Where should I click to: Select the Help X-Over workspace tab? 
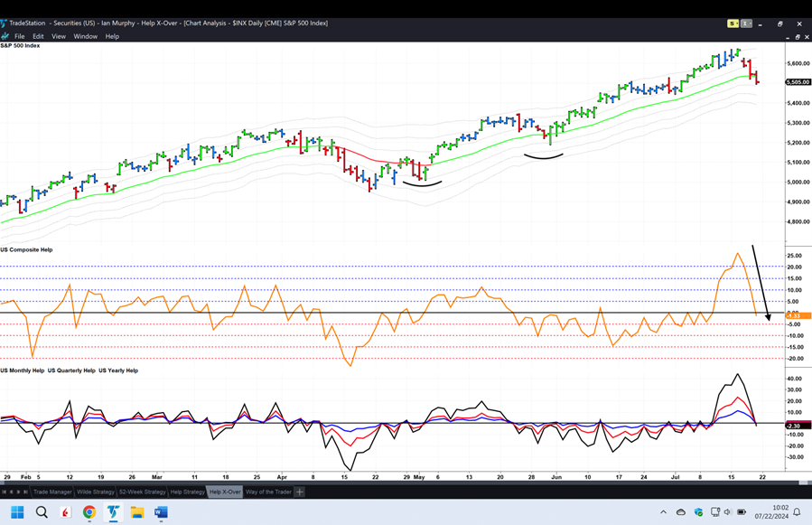pyautogui.click(x=225, y=492)
